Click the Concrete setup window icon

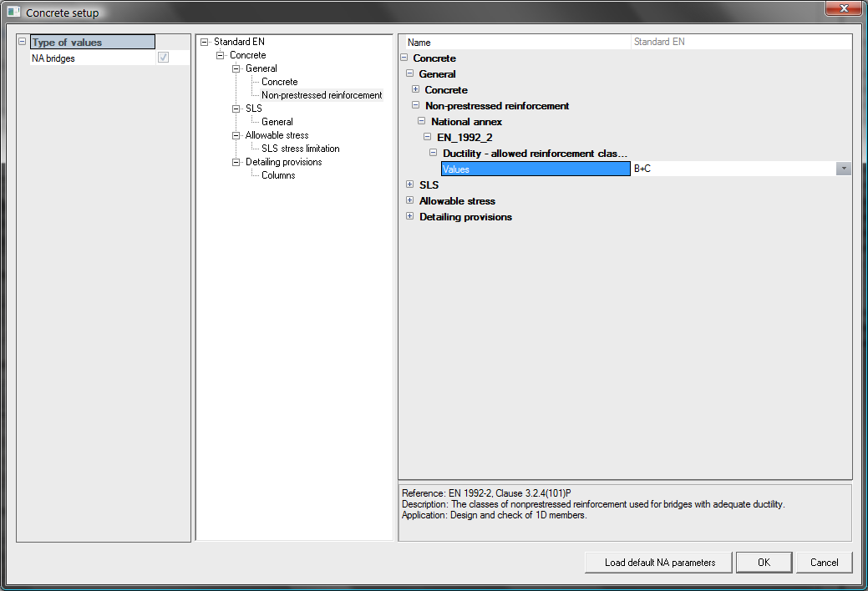[x=13, y=13]
